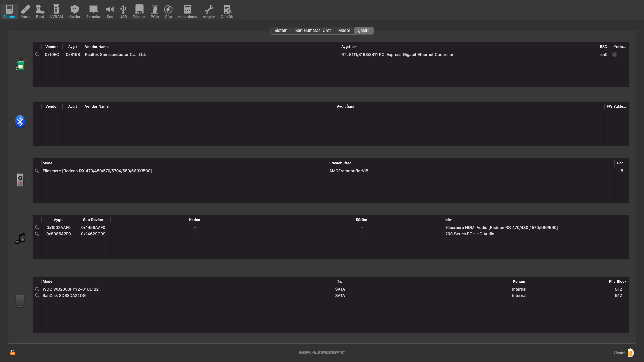The width and height of the screenshot is (644, 362).
Task: Click the Tip me beer button
Action: [630, 352]
